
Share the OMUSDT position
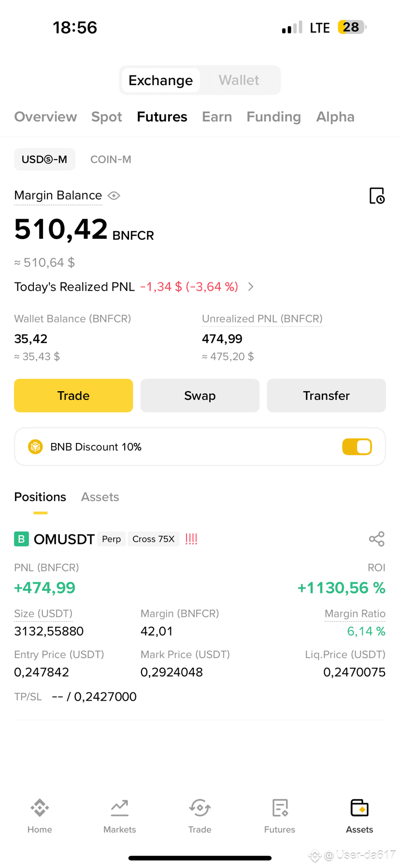click(x=377, y=539)
